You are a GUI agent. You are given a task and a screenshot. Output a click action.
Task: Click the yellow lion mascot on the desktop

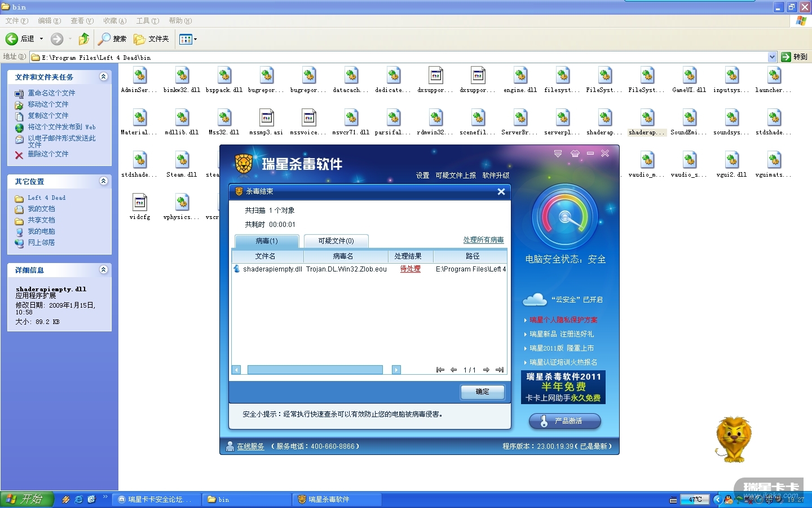click(734, 439)
